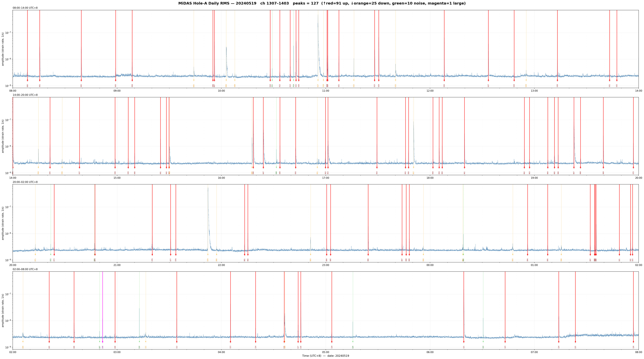Pick the red peak label 026
This screenshot has height=359, width=644.
coord(444,86)
